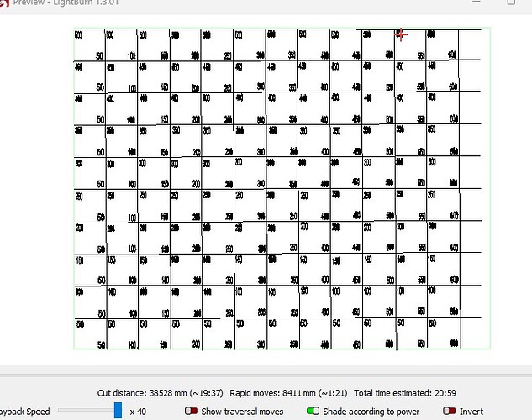Image resolution: width=532 pixels, height=420 pixels.
Task: Click the red crosshair laser position marker
Action: click(x=401, y=34)
